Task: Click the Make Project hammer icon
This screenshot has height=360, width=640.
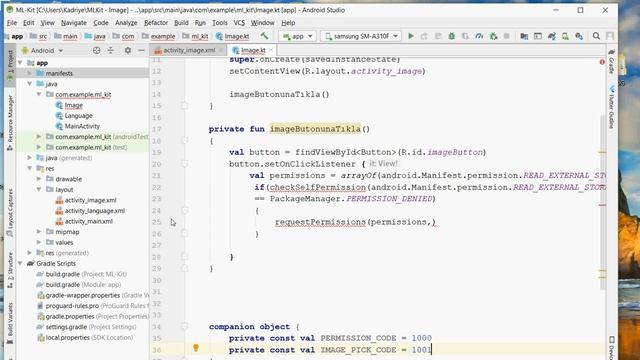Action: coord(264,36)
